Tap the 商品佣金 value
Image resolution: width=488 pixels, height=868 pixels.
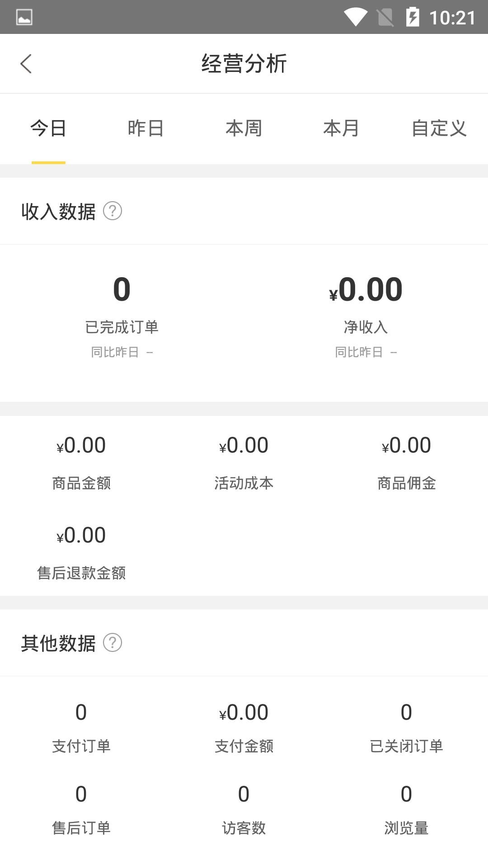[x=406, y=445]
